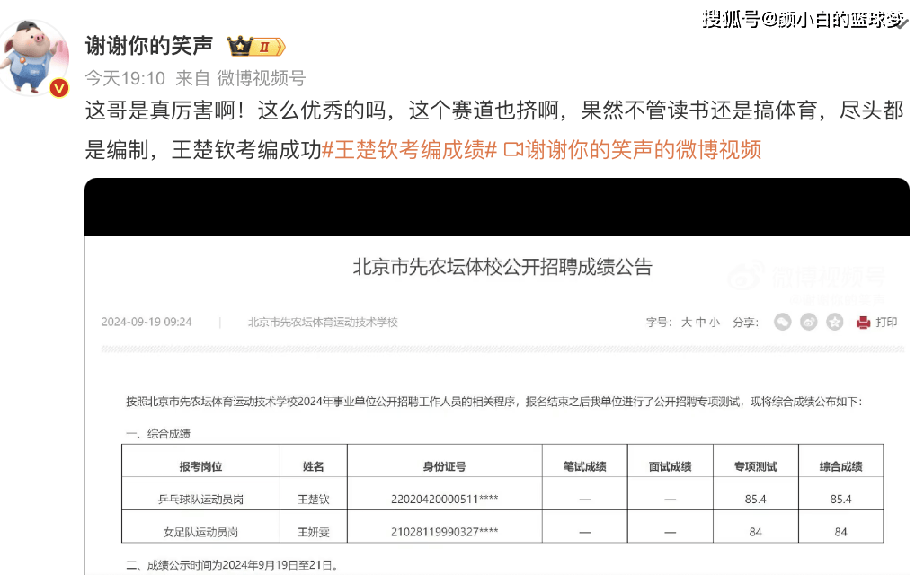Viewport: 924px width, 575px height.
Task: Click ID number 22020420000511****
Action: [444, 499]
